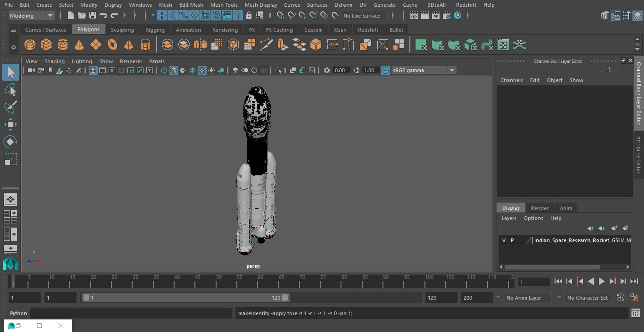Click the current frame input field

[x=534, y=282]
